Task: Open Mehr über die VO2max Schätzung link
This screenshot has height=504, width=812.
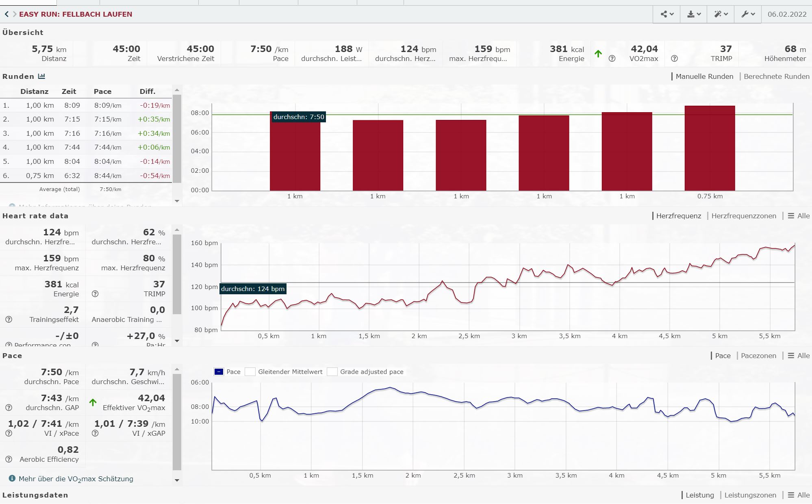Action: point(76,479)
